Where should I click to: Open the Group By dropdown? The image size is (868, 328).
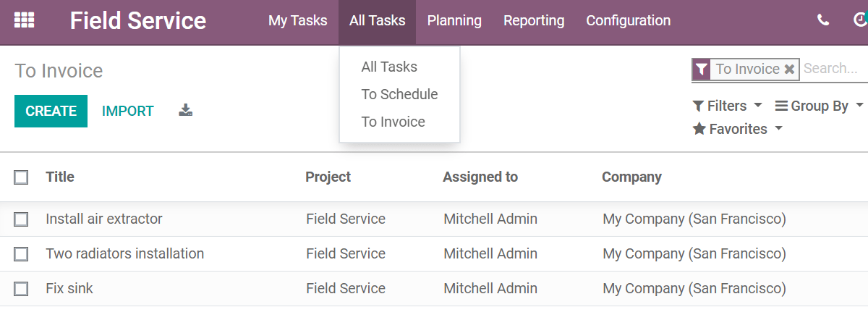pyautogui.click(x=819, y=106)
